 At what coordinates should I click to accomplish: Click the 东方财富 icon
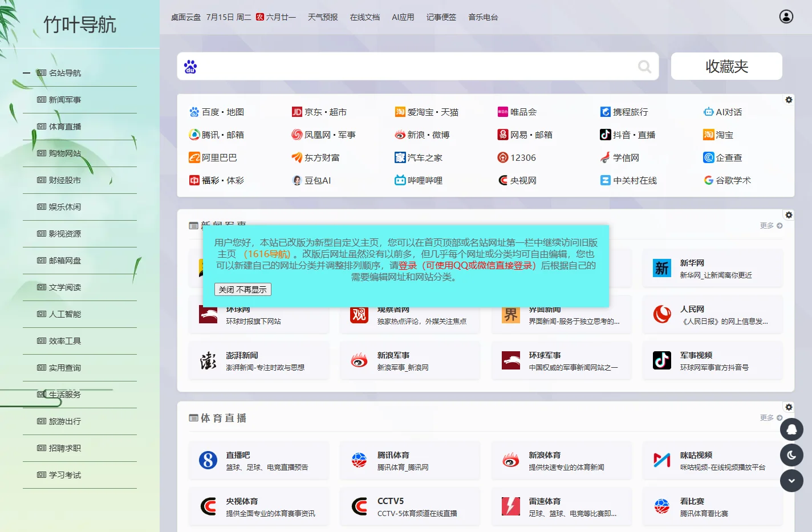point(297,157)
